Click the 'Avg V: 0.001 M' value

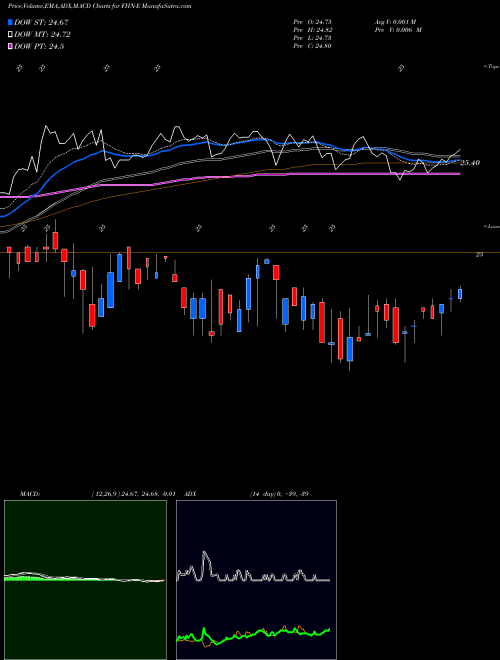[396, 22]
